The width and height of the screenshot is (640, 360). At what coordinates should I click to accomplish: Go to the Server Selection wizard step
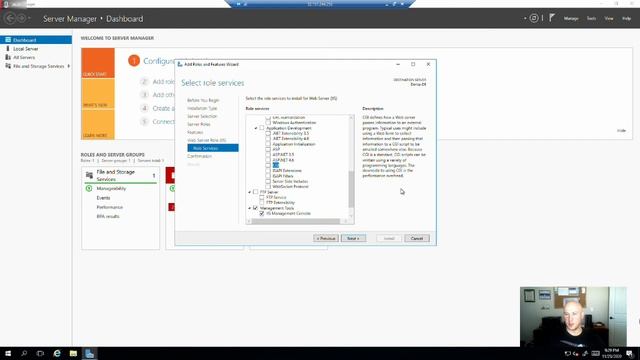202,116
